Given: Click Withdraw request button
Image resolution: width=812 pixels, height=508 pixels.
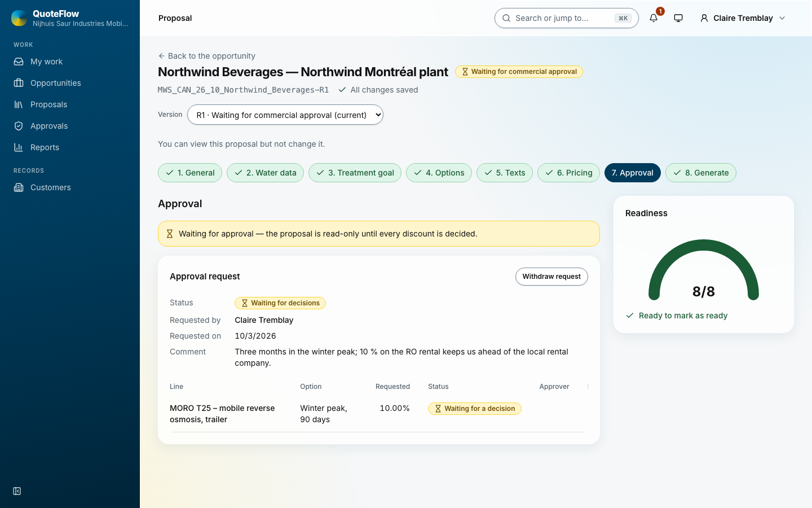Looking at the screenshot, I should pos(551,277).
